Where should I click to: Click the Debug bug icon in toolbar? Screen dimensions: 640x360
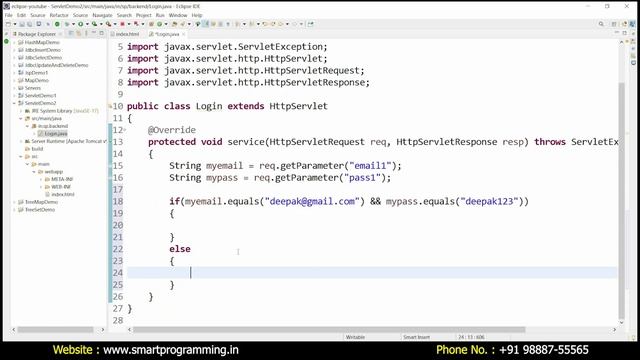coord(67,24)
